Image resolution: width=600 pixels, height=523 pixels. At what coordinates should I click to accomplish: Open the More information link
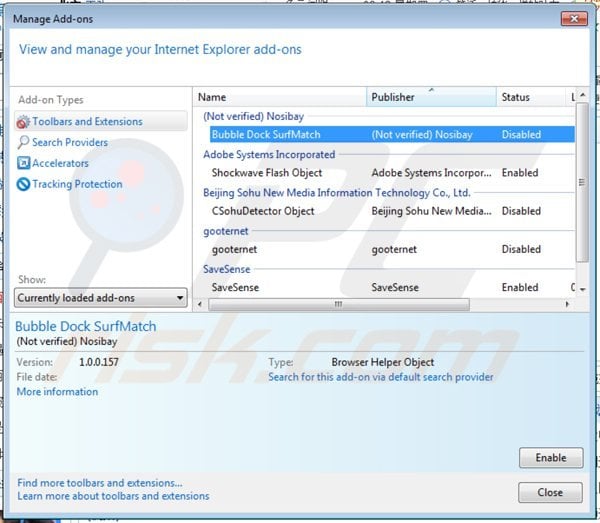pos(57,392)
